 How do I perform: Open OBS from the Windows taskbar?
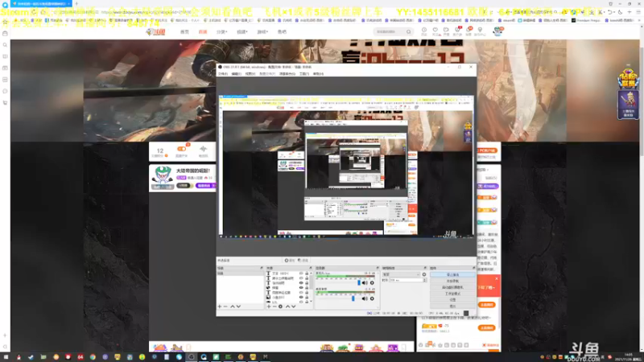(x=192, y=357)
